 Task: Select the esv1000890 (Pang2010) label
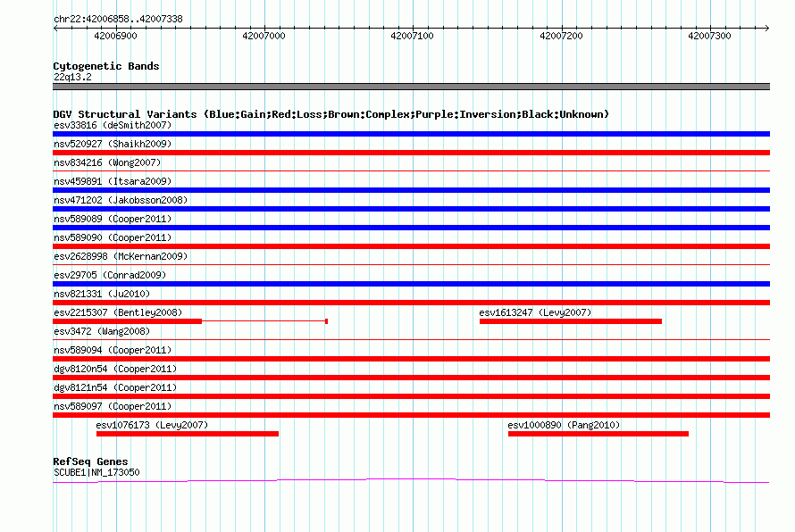click(564, 425)
